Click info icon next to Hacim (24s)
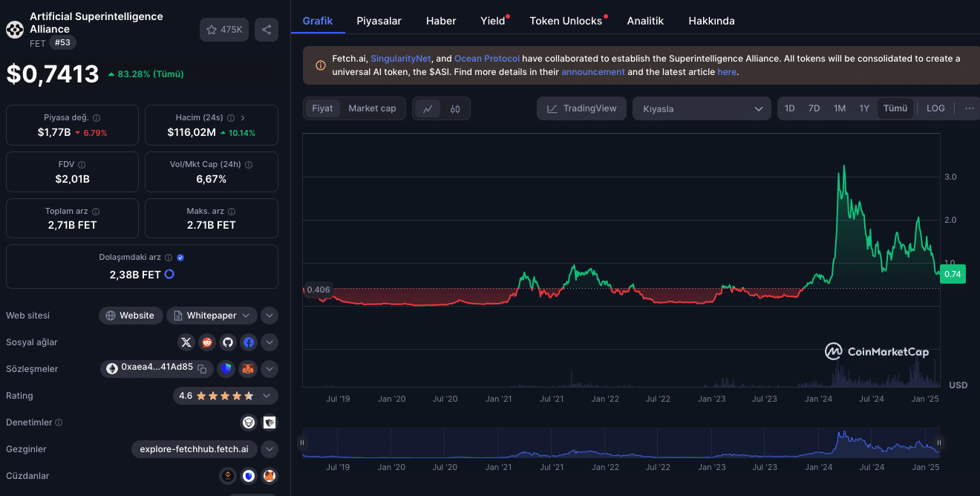The image size is (980, 496). coord(231,118)
